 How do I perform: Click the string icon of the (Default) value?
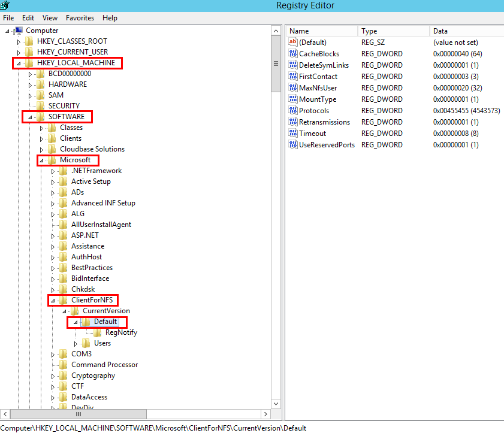click(x=293, y=42)
